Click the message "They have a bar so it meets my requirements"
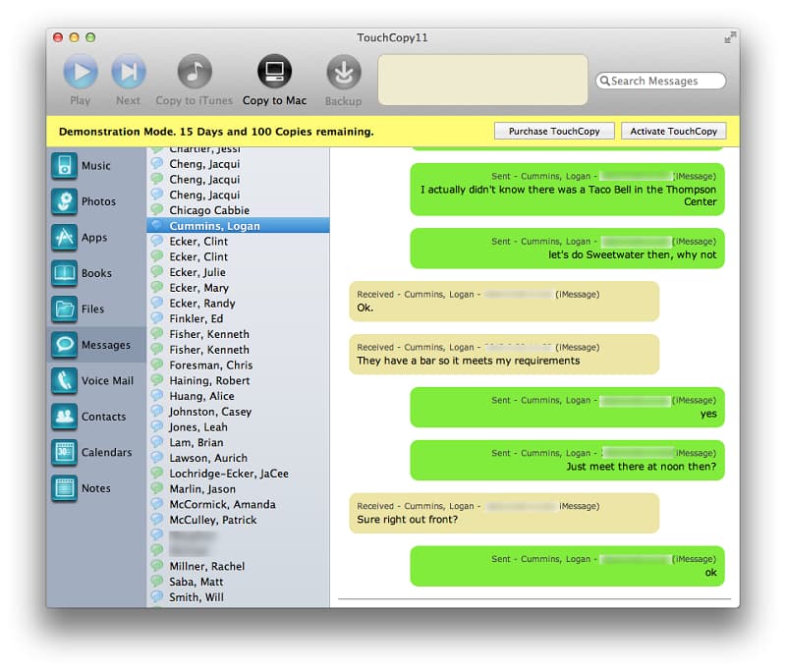The width and height of the screenshot is (786, 672). [x=504, y=355]
